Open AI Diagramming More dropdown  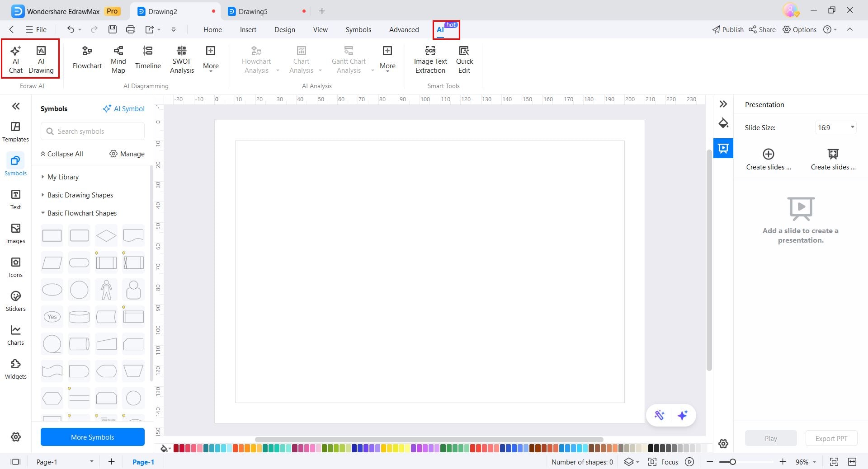[x=211, y=59]
